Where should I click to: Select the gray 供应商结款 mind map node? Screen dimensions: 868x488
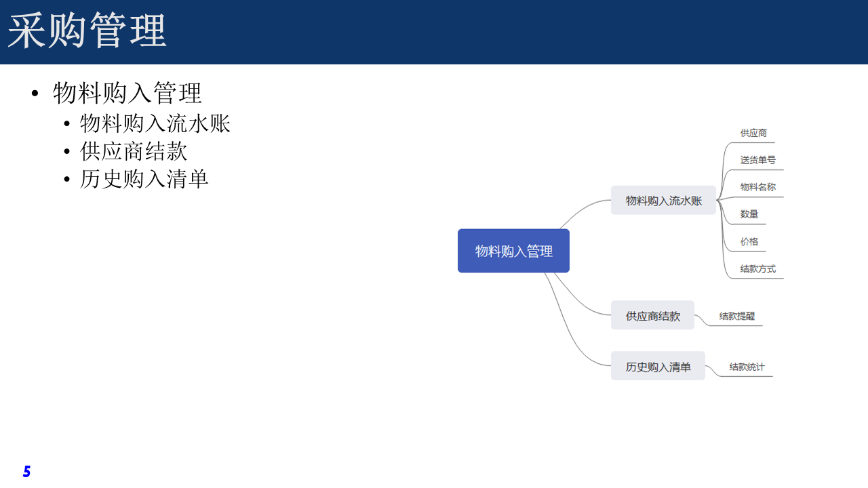coord(652,316)
